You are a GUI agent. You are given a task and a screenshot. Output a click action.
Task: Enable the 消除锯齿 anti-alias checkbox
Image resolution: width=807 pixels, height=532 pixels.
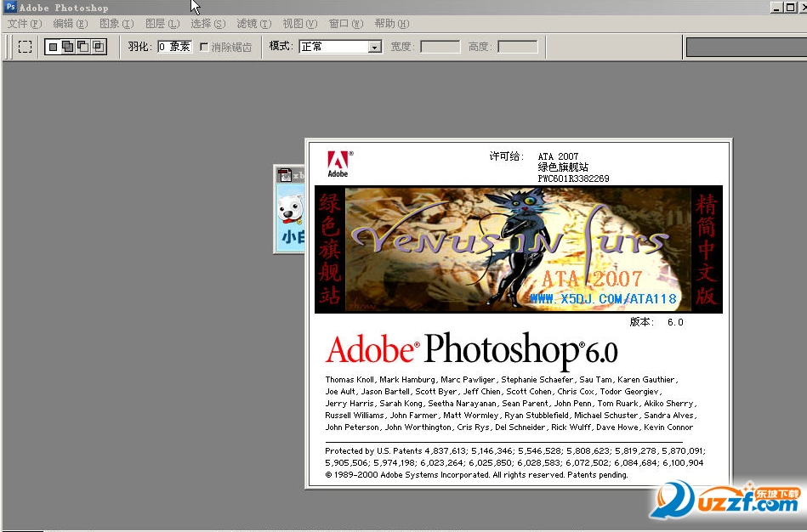click(204, 47)
